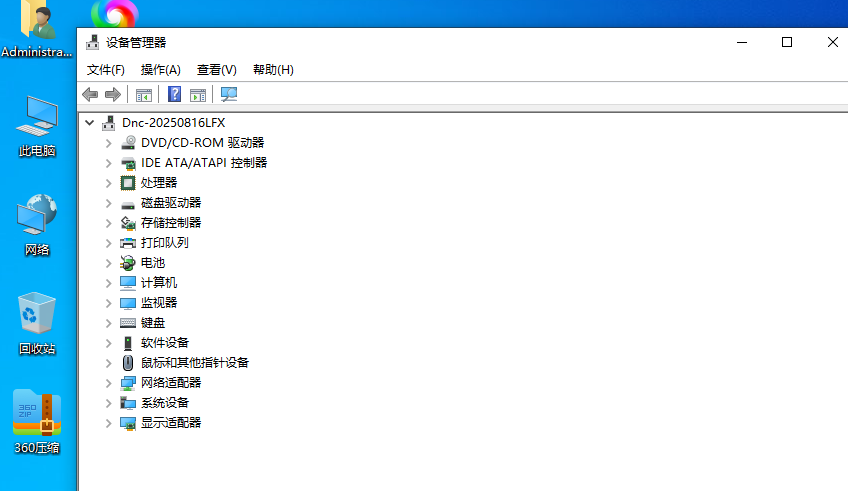
Task: Select the '显示适配器' tree row text
Action: [171, 423]
